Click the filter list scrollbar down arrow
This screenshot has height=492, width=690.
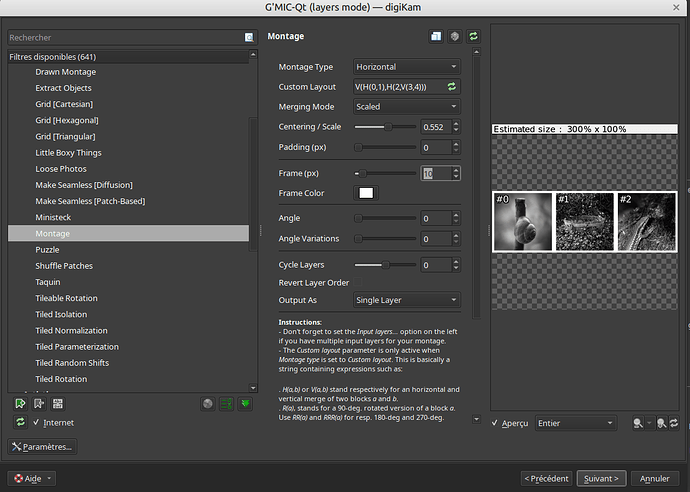253,388
